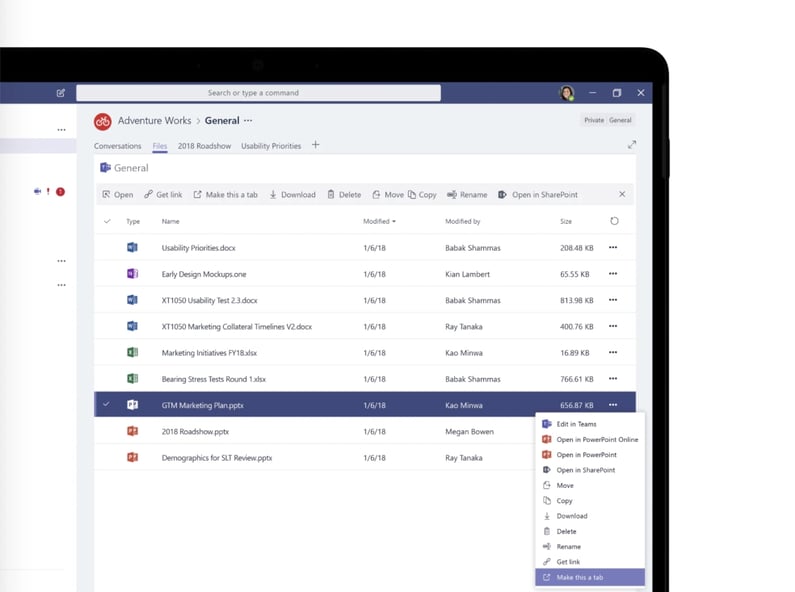The height and width of the screenshot is (592, 795).
Task: Click Excel icon of Marketing Initiatives FY18
Action: click(132, 352)
